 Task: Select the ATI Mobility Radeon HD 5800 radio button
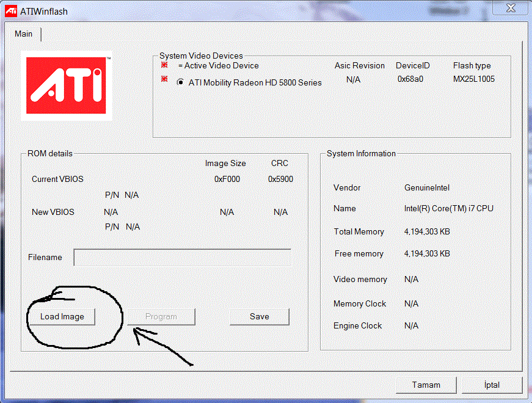click(x=181, y=82)
